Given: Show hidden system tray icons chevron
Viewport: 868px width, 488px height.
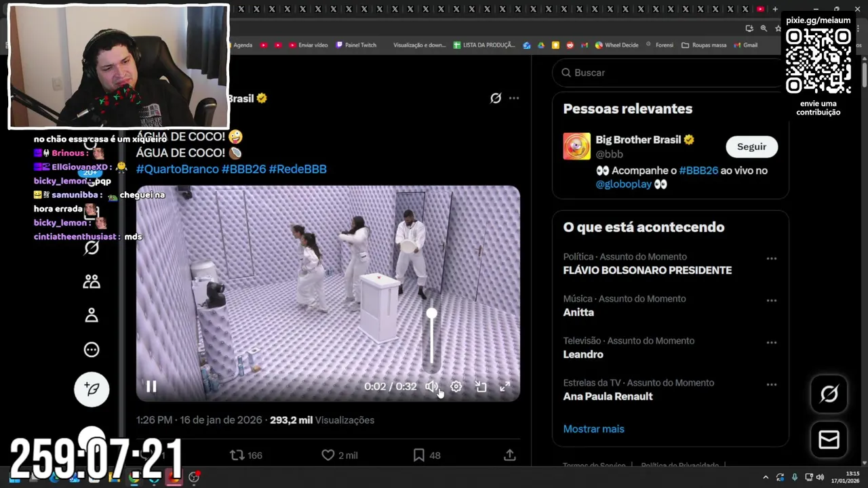Looking at the screenshot, I should coord(766,477).
